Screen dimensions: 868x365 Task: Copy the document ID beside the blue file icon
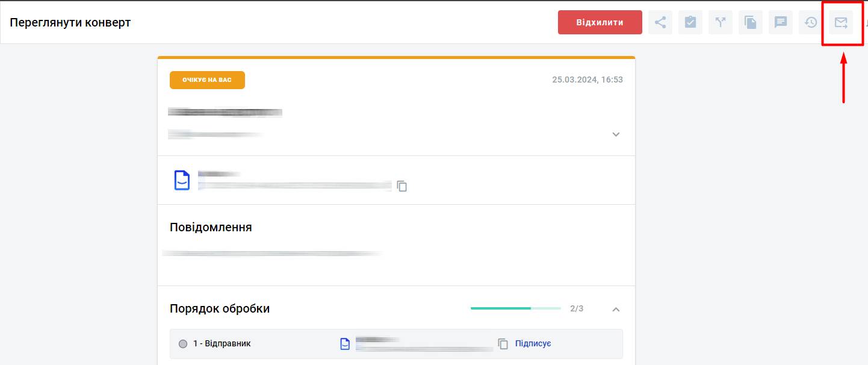coord(402,186)
